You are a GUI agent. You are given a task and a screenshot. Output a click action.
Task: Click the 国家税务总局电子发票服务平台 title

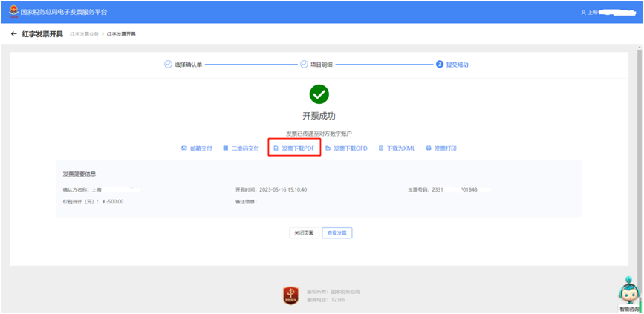coord(64,12)
